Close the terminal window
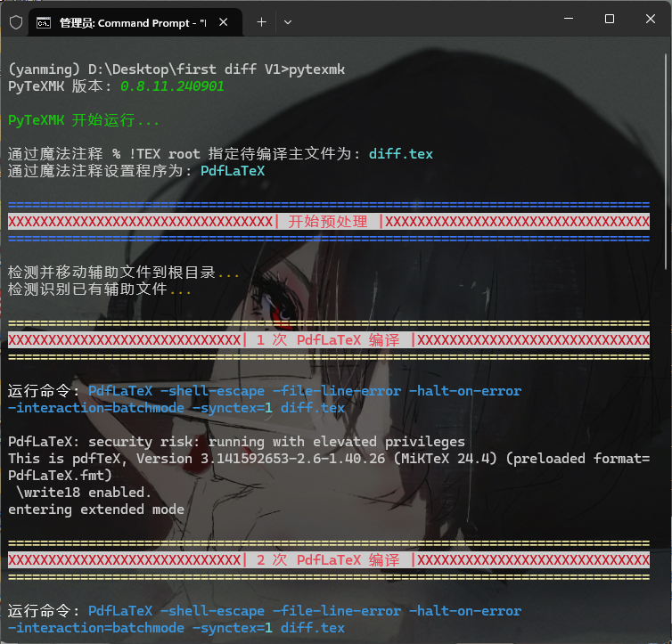Viewport: 672px width, 644px height. point(650,19)
